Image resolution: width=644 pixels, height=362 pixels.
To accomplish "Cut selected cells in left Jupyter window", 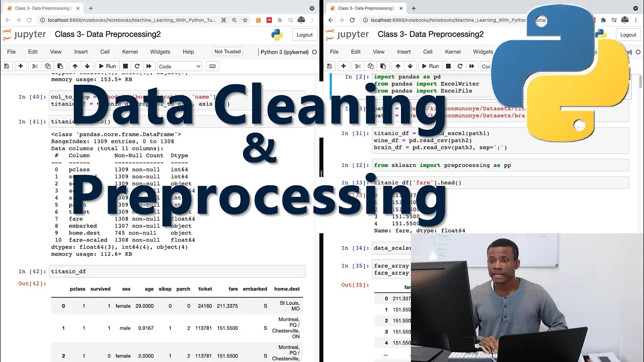I will 35,66.
